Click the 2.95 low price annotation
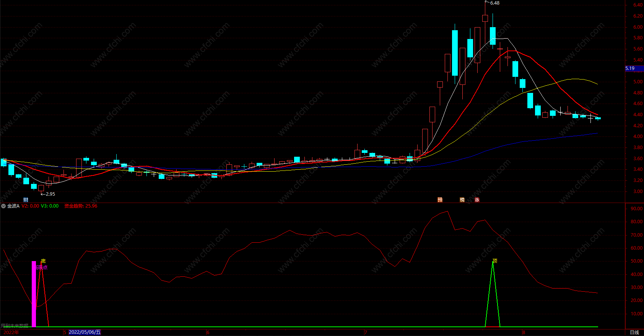This screenshot has width=644, height=336. [x=50, y=194]
